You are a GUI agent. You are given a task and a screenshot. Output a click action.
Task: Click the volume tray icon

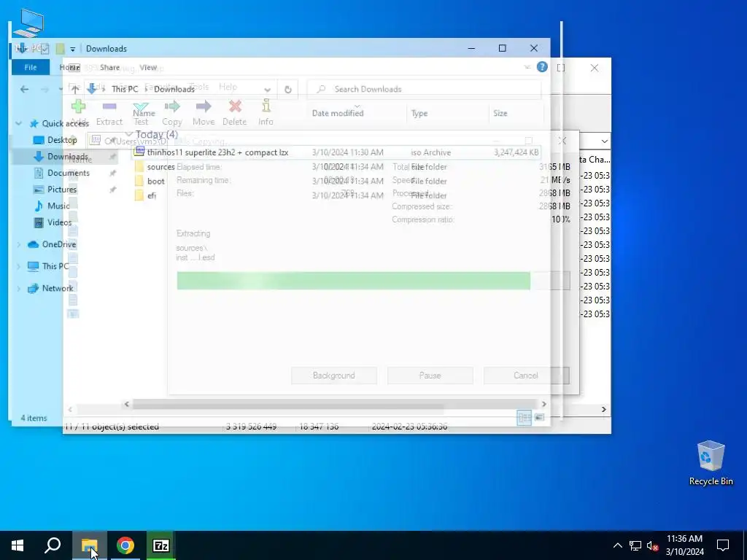click(651, 545)
